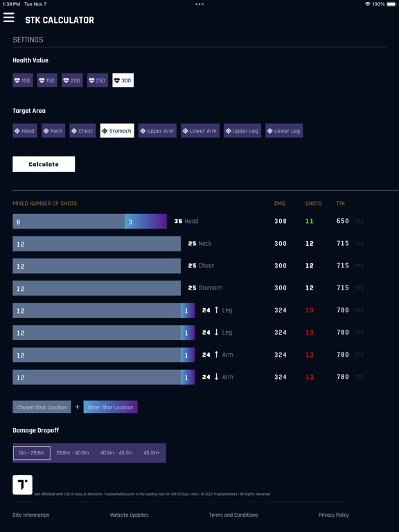Viewport: 399px width, 532px height.
Task: Click the green 11 shots value
Action: coord(309,221)
